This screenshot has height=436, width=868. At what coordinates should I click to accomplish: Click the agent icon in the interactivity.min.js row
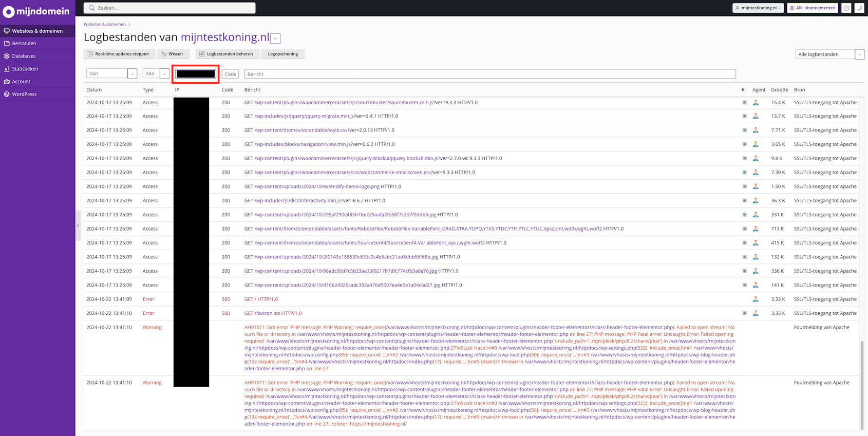[x=756, y=201]
